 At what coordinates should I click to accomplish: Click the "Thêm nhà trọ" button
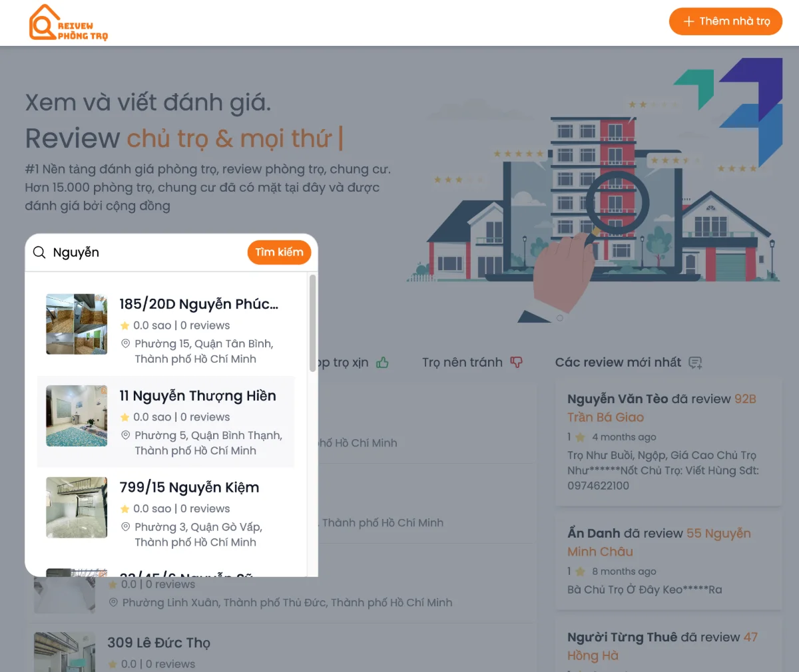726,21
